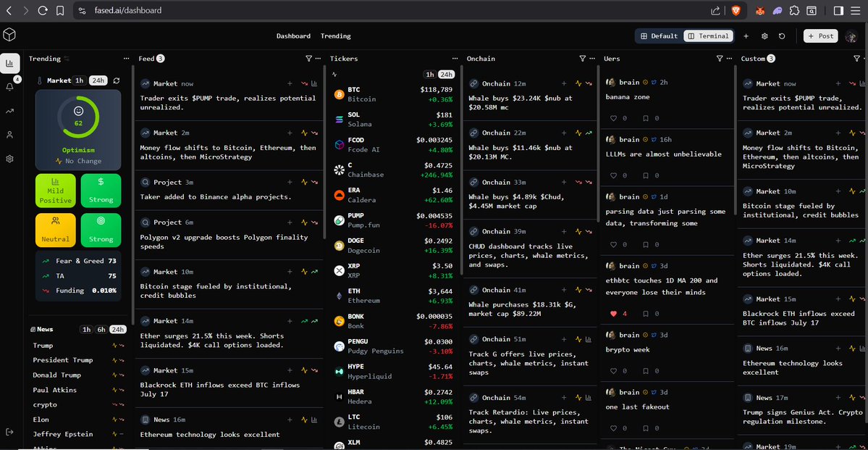Click the Mild Positive sentiment tile

pos(55,191)
